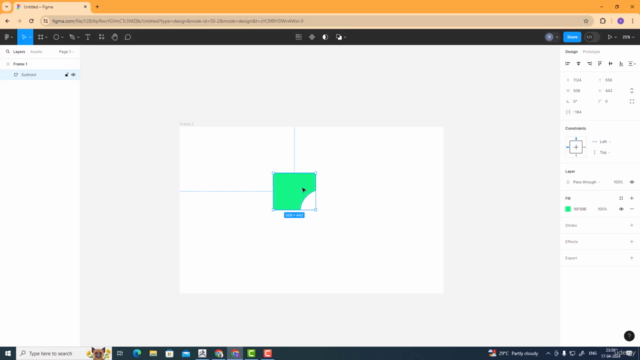Image resolution: width=640 pixels, height=360 pixels.
Task: Open the shape tools dropdown arrow
Action: click(62, 37)
